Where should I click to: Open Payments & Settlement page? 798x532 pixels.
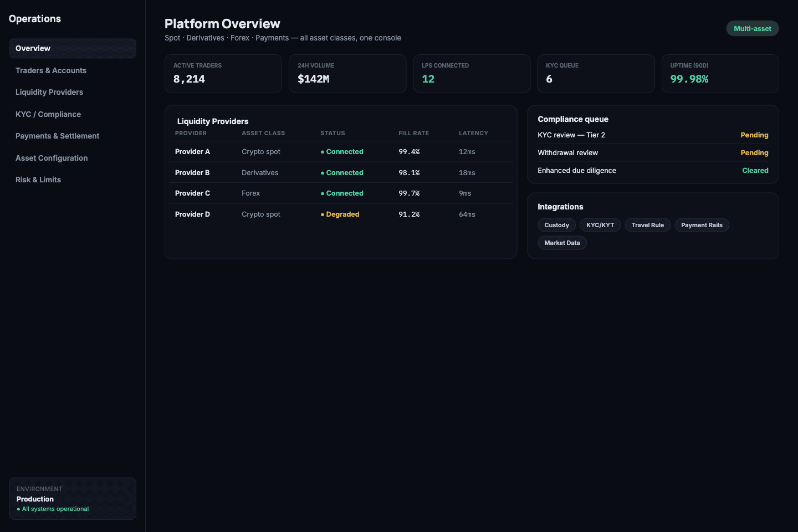click(x=73, y=136)
